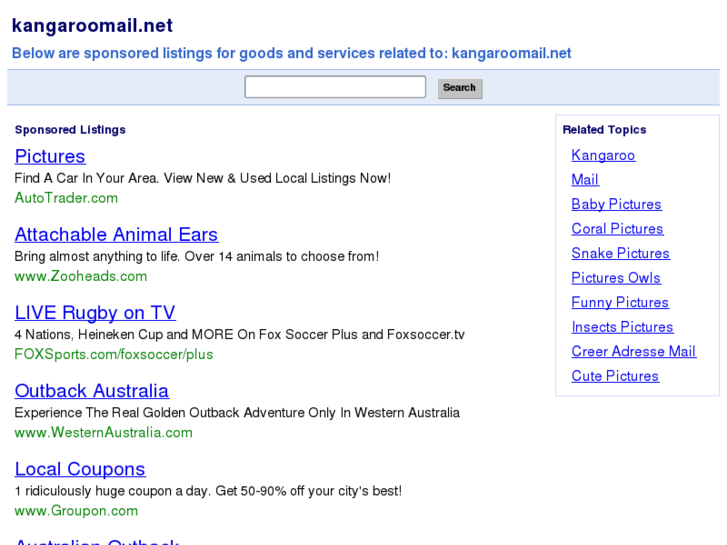Select the Insects Pictures related topic
Viewport: 727px width, 545px height.
tap(622, 327)
